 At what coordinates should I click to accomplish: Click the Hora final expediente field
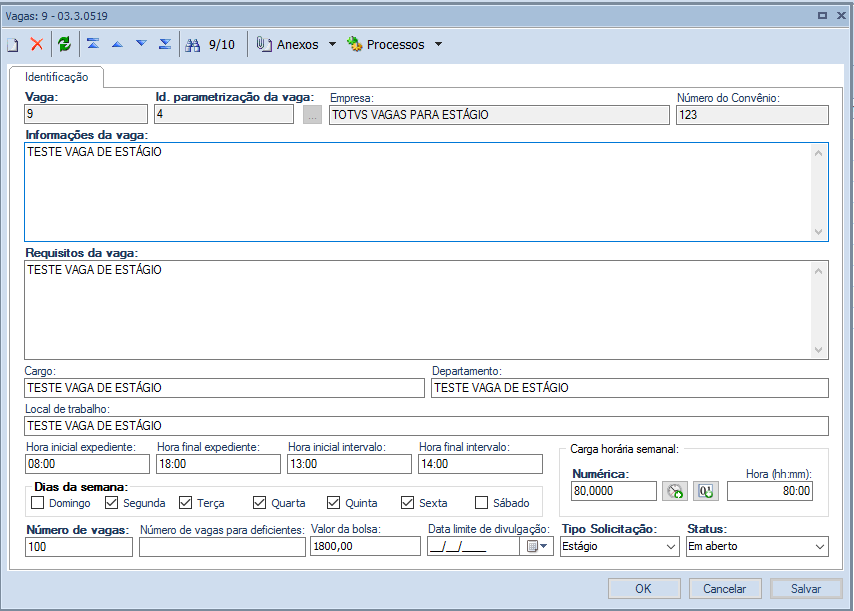[218, 464]
